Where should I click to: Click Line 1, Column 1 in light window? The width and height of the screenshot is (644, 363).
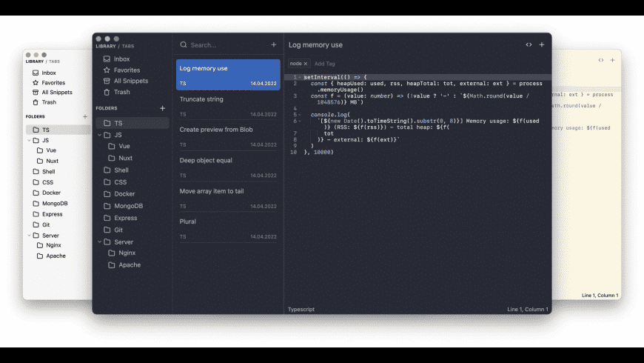click(x=600, y=295)
